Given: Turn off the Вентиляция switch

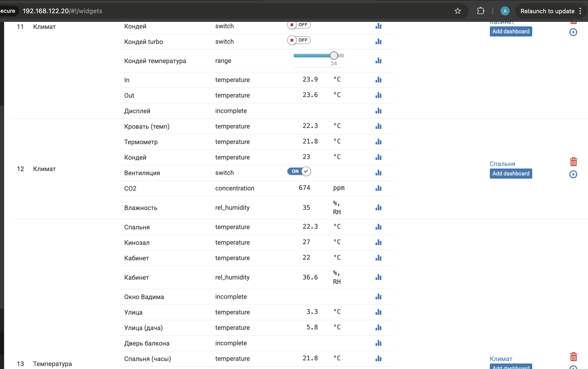Looking at the screenshot, I should (299, 171).
